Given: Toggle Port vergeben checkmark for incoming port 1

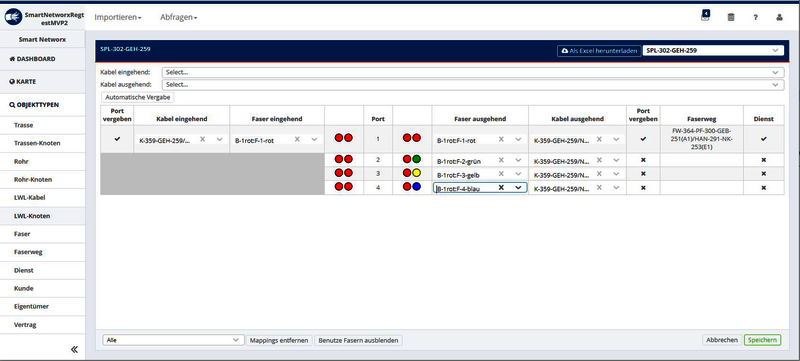Looking at the screenshot, I should 117,139.
